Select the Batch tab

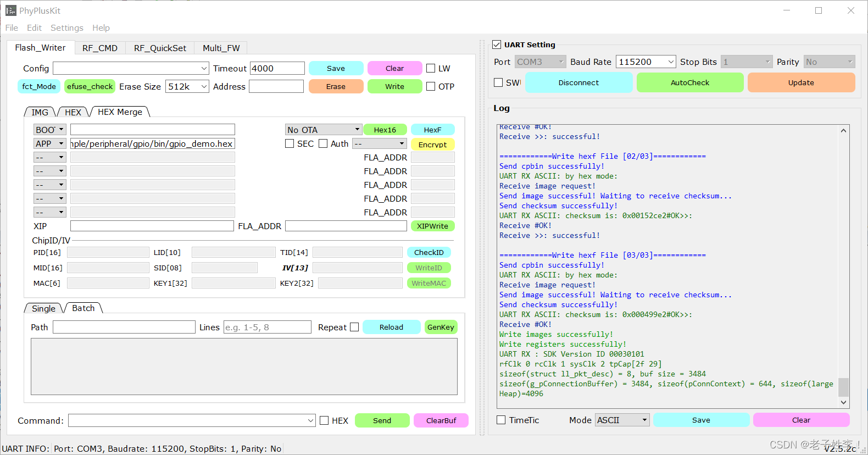tap(84, 308)
